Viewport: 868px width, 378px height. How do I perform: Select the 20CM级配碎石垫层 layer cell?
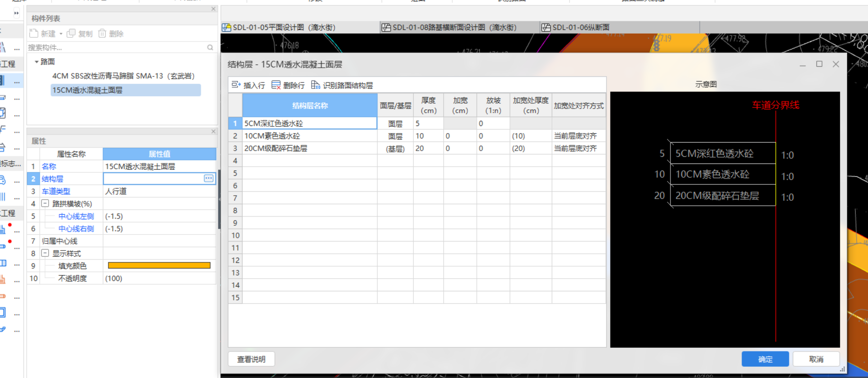pos(310,148)
